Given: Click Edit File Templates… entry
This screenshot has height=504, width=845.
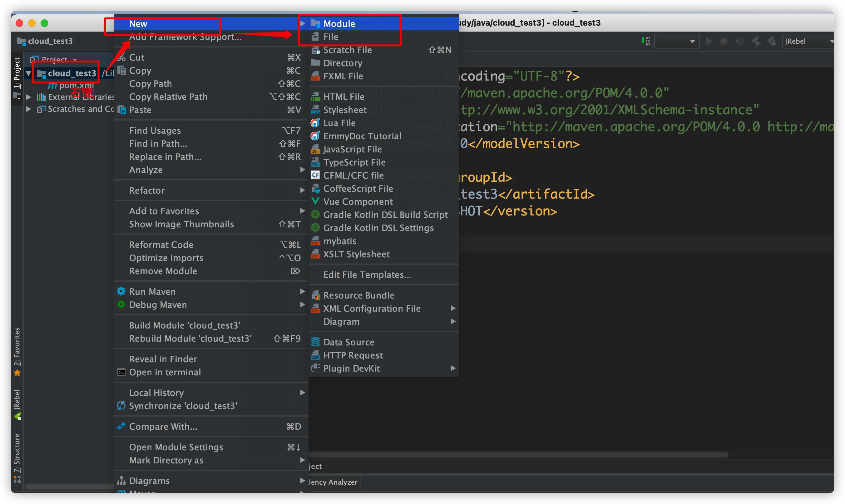Looking at the screenshot, I should 384,275.
